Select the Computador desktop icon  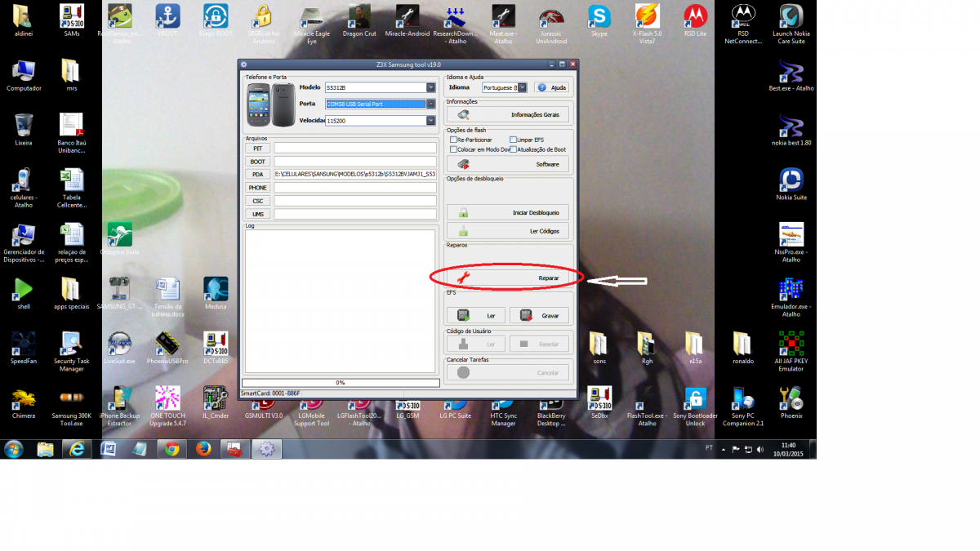pos(24,76)
